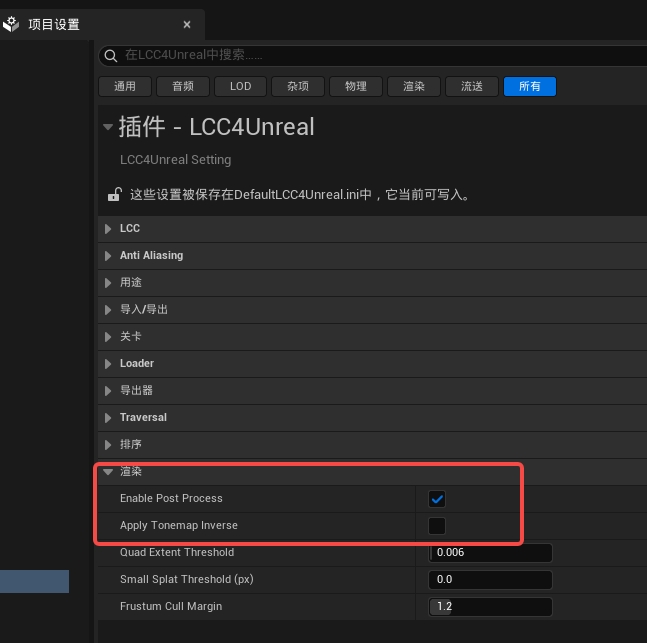Click the Project Settings gear icon in tab
Viewport: 647px width, 643px height.
(11, 24)
